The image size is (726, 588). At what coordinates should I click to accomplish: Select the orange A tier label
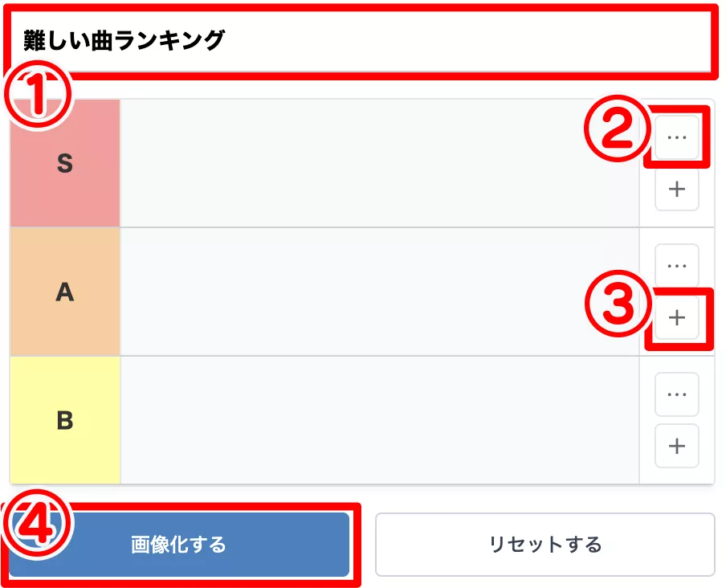(x=64, y=291)
